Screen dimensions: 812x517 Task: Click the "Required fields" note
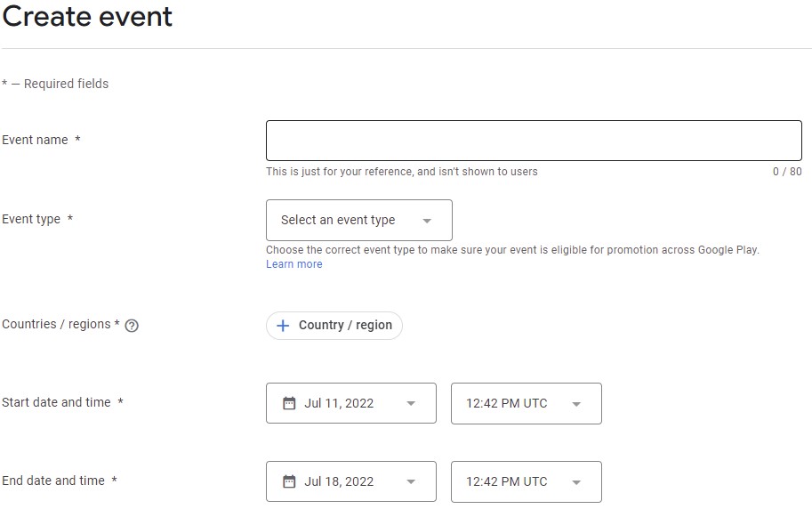pos(54,83)
